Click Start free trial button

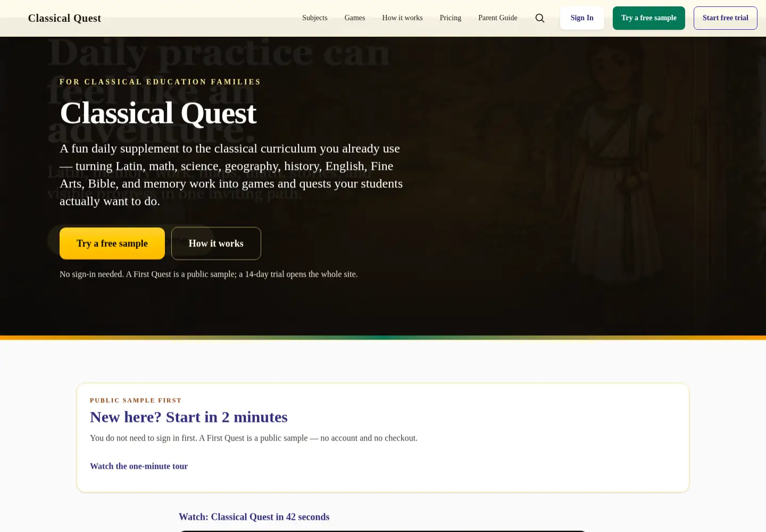[726, 18]
